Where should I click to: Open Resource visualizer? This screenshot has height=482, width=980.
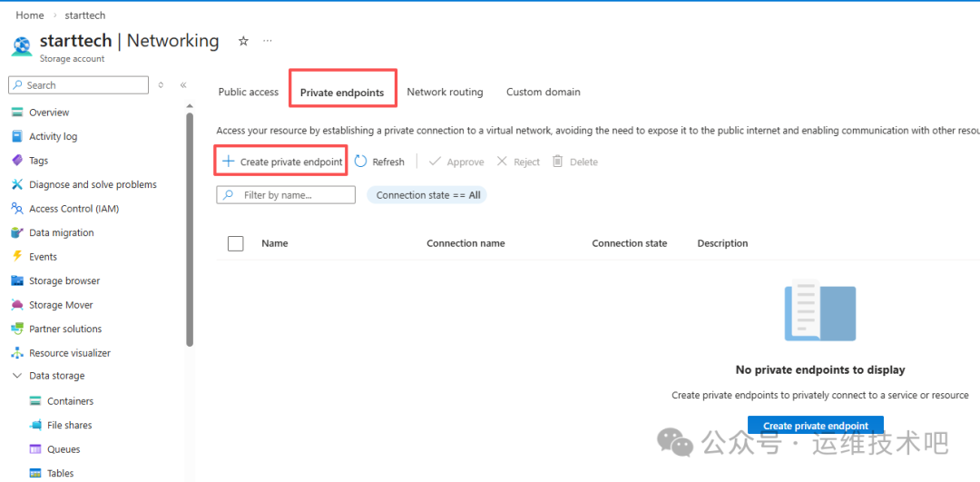tap(70, 353)
